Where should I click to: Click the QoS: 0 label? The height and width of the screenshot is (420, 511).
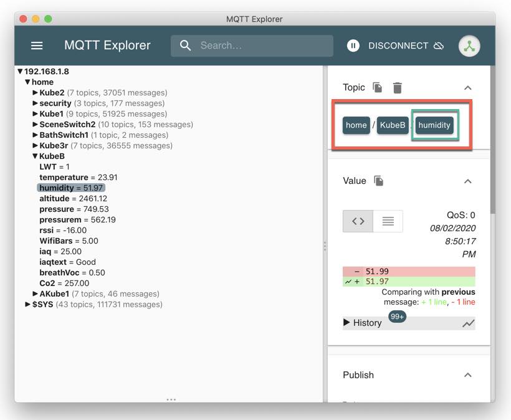pyautogui.click(x=461, y=215)
